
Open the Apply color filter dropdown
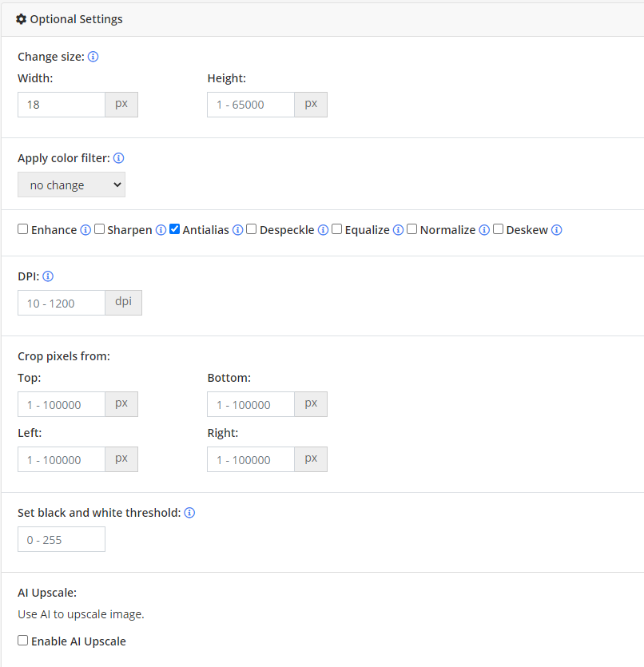coord(71,185)
